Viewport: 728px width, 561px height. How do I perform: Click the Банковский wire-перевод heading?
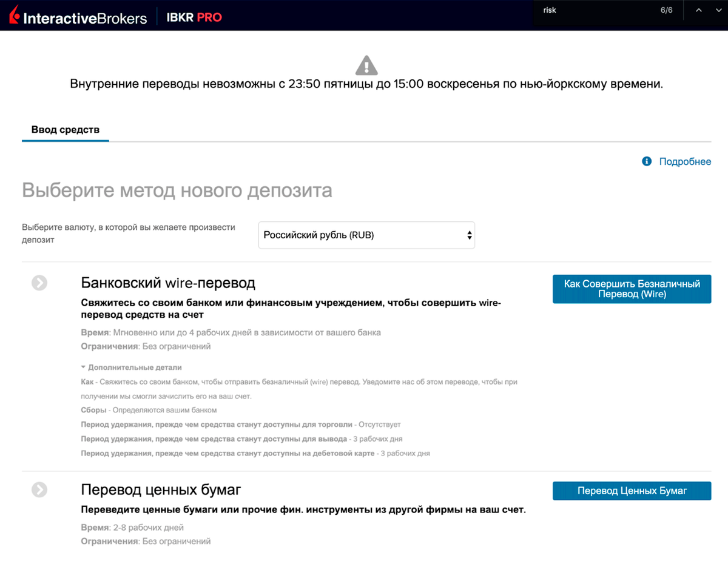click(168, 283)
